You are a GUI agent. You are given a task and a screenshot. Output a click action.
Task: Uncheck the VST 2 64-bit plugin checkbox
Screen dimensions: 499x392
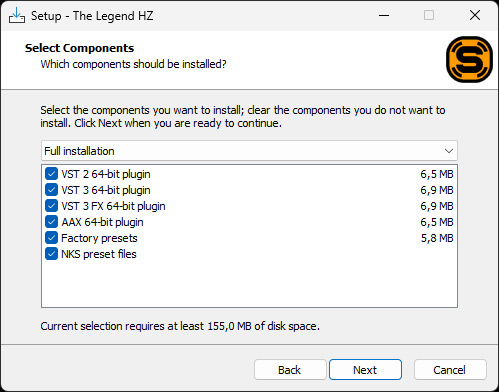(x=51, y=174)
